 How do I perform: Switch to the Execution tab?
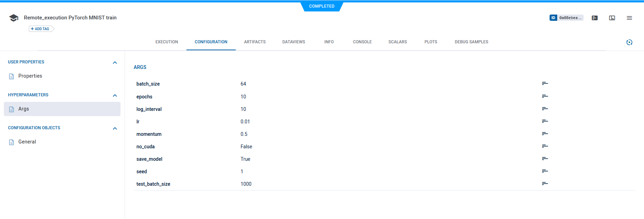167,42
